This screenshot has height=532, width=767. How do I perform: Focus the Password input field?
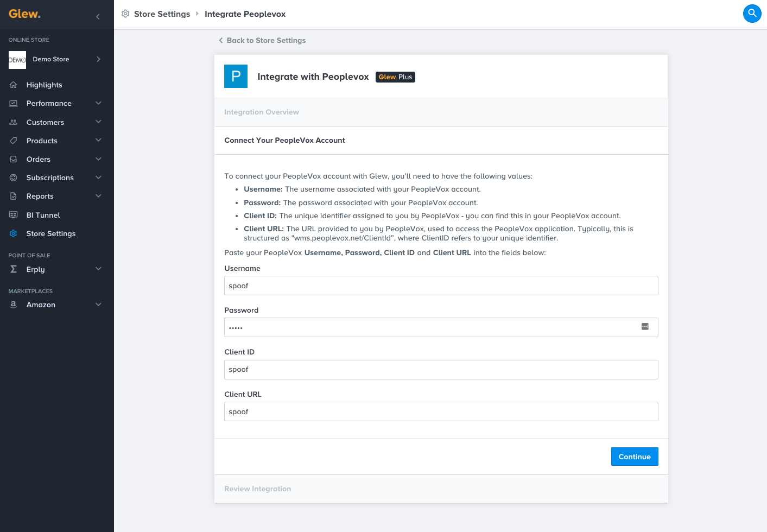pos(441,327)
